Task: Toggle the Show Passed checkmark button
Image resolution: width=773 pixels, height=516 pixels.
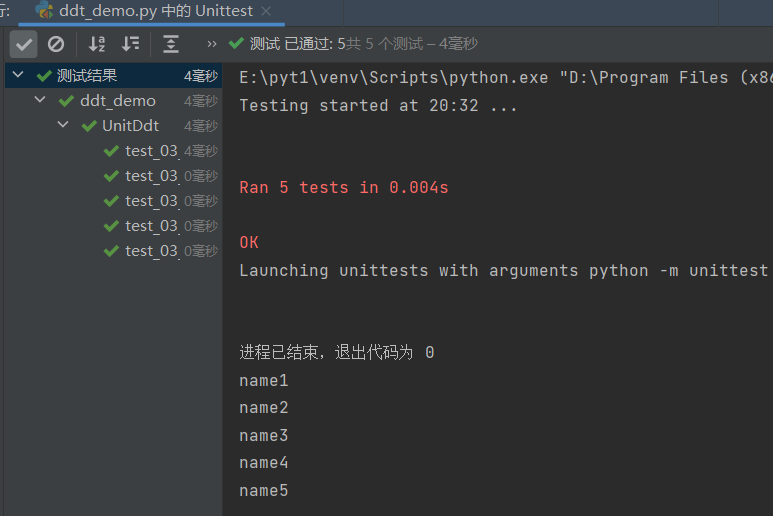Action: coord(24,44)
